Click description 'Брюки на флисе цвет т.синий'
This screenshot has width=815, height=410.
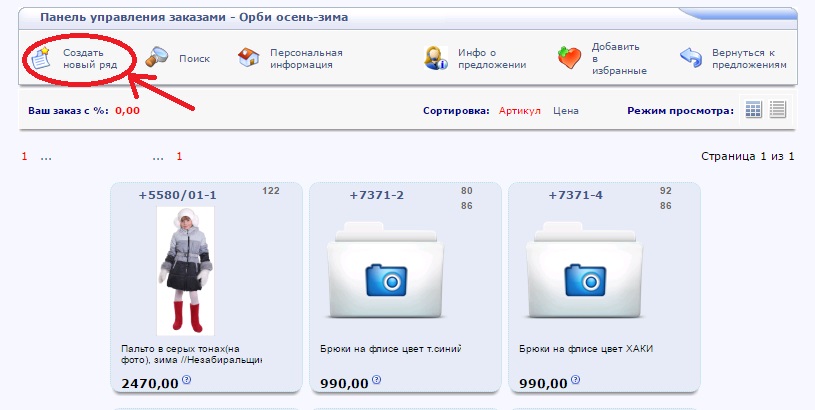pyautogui.click(x=391, y=349)
